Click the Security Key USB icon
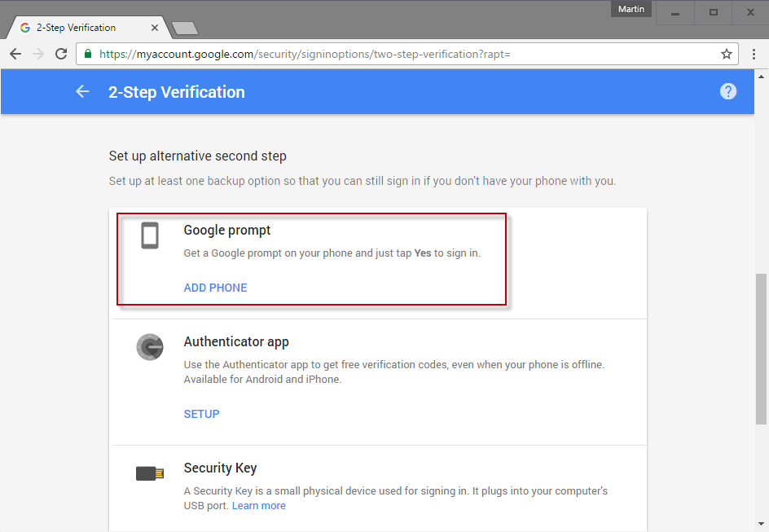The width and height of the screenshot is (769, 532). tap(150, 473)
